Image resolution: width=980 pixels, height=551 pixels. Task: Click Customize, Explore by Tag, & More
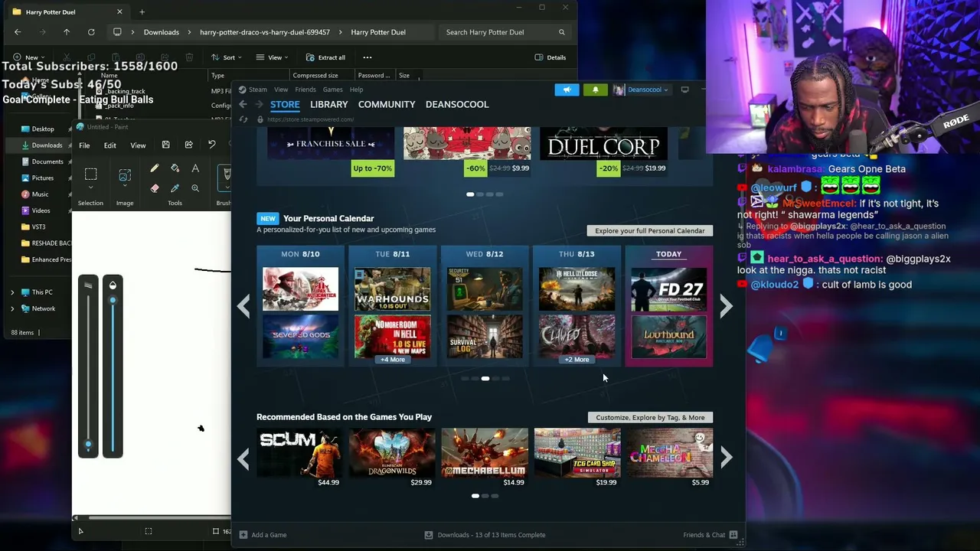click(x=650, y=417)
